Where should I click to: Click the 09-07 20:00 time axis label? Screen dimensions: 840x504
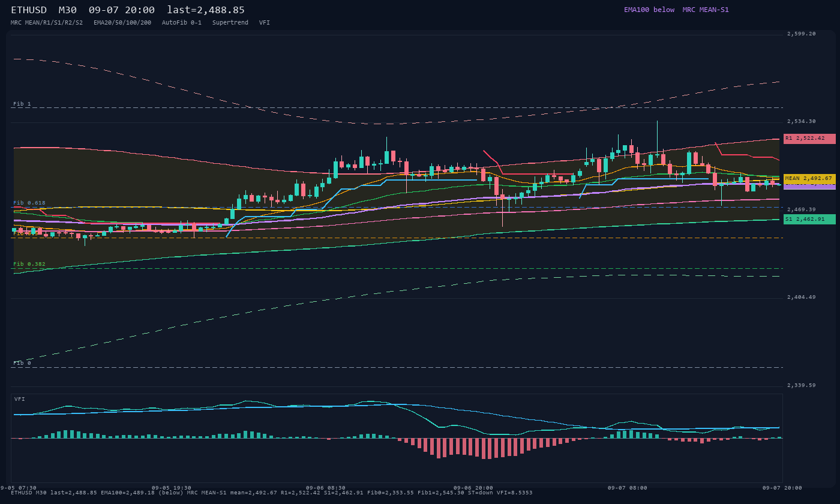(782, 488)
